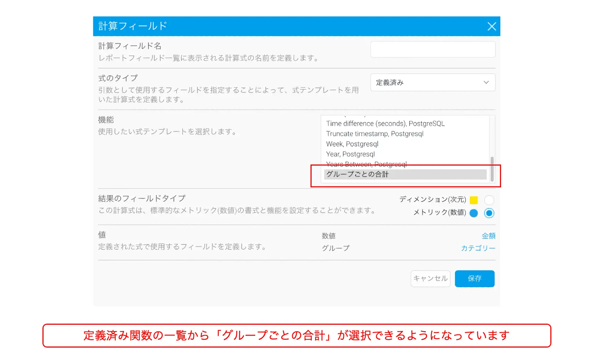Pick Years Between, Postgresql list entry

pos(366,164)
